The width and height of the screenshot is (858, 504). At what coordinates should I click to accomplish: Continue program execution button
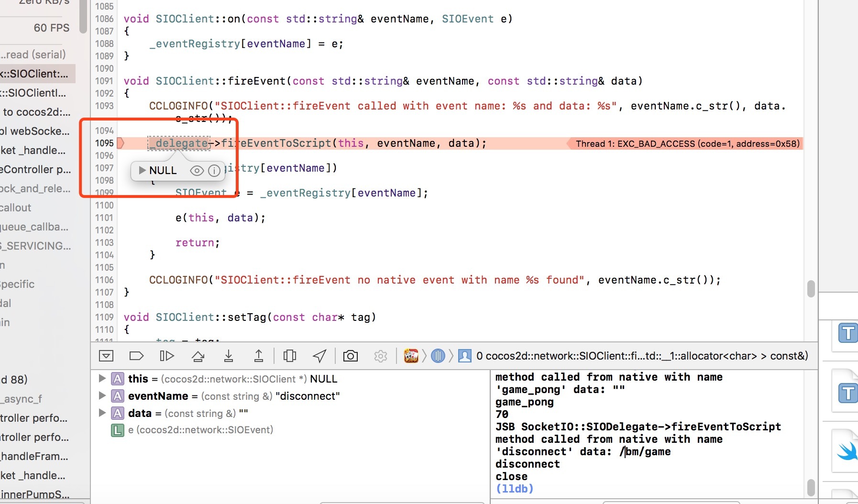166,356
